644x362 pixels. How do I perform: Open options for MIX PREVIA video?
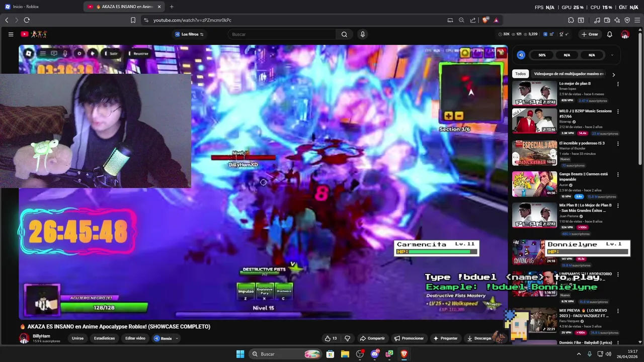point(618,311)
